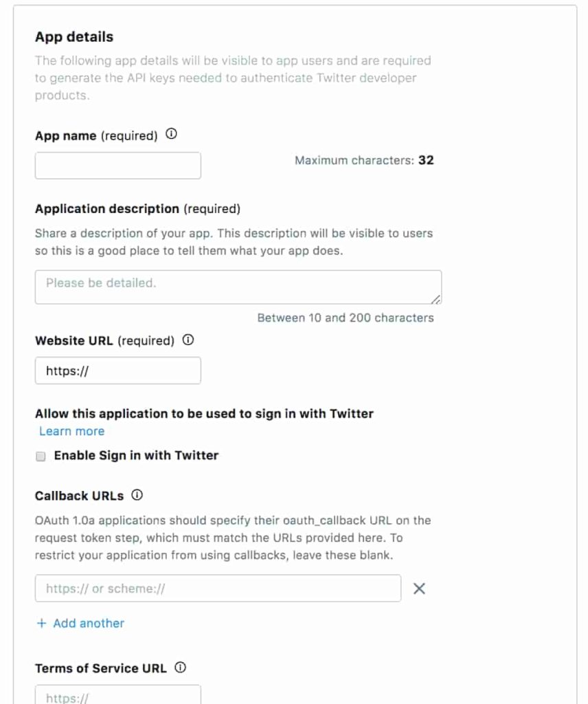Click the Website URL label text

pos(74,341)
